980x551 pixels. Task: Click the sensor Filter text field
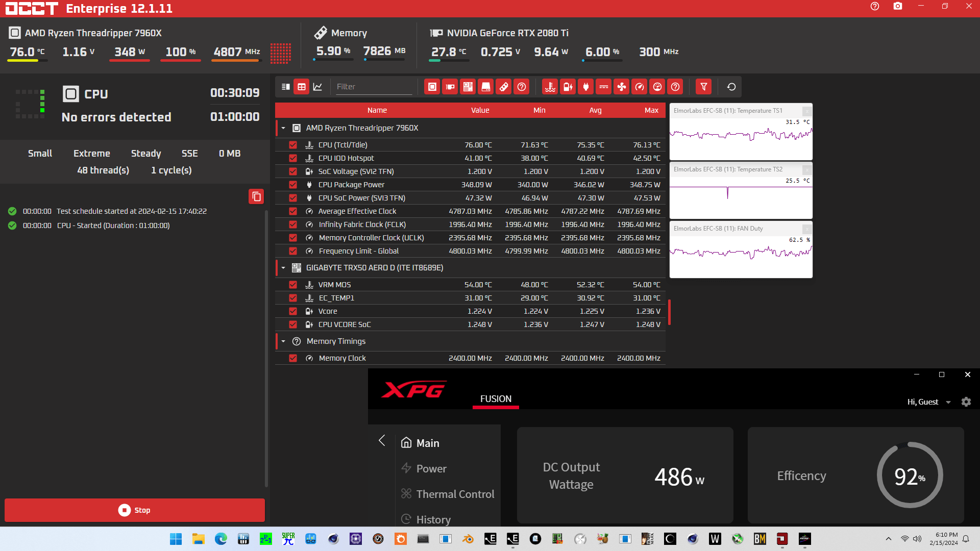374,87
